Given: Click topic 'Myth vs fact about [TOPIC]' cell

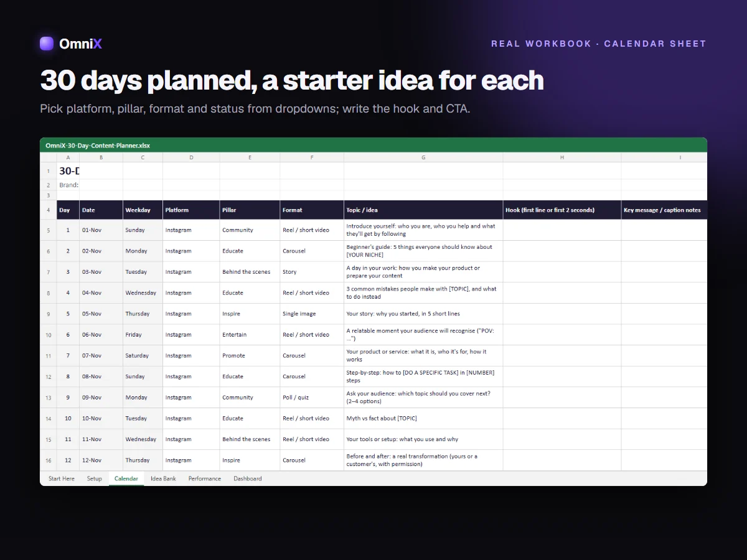Looking at the screenshot, I should click(x=423, y=419).
